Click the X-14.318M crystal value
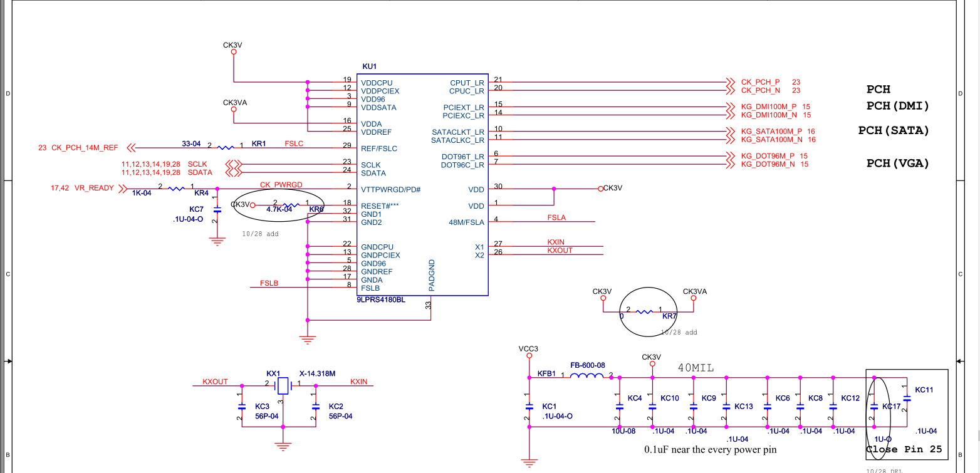 point(317,373)
